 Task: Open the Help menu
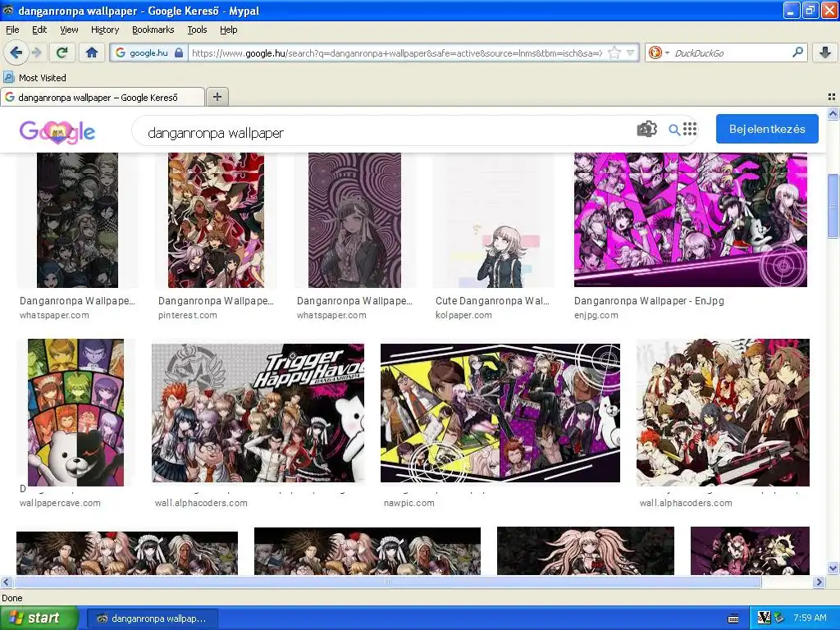(228, 30)
